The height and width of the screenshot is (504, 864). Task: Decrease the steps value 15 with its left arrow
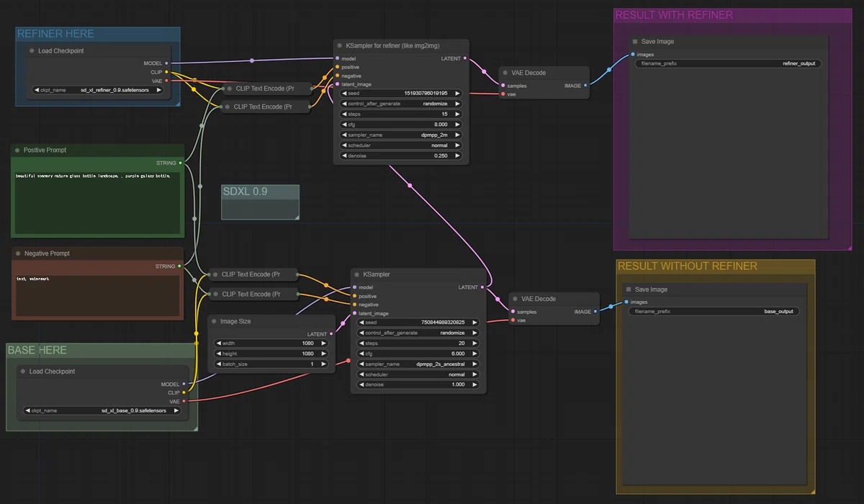[x=344, y=114]
